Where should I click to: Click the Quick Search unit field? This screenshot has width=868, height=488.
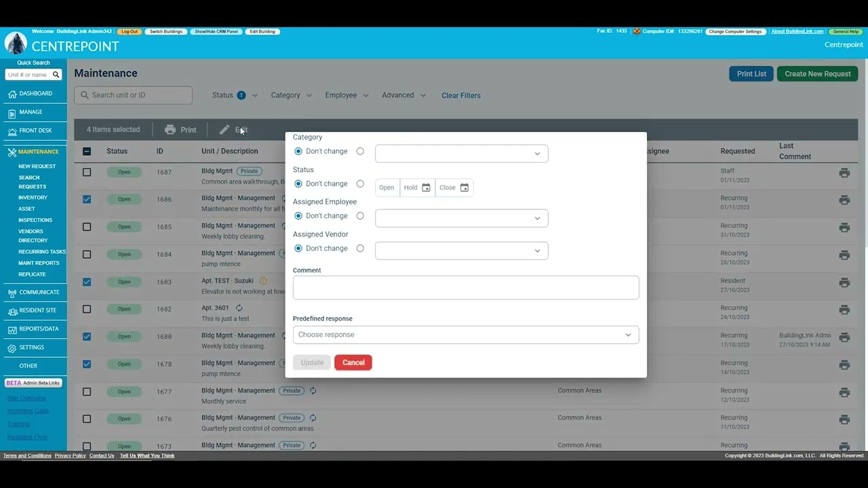28,75
